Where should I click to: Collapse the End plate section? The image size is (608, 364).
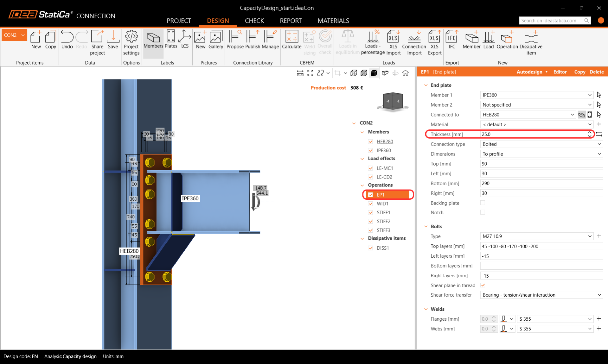[426, 85]
